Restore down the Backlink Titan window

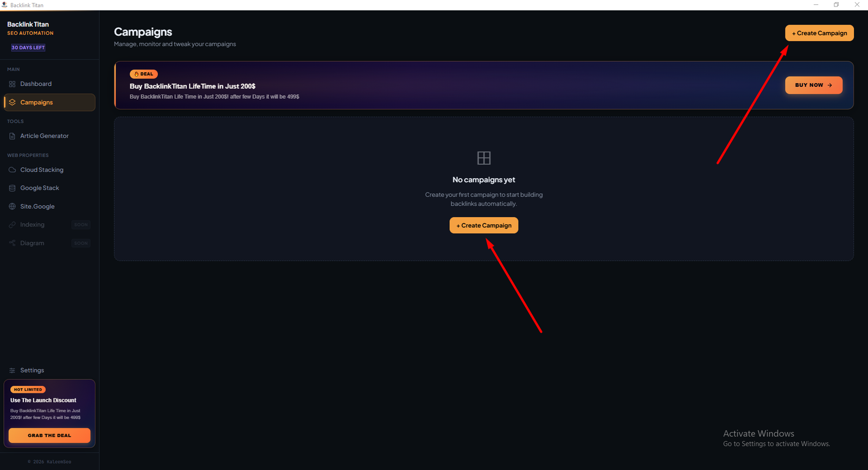click(x=837, y=5)
